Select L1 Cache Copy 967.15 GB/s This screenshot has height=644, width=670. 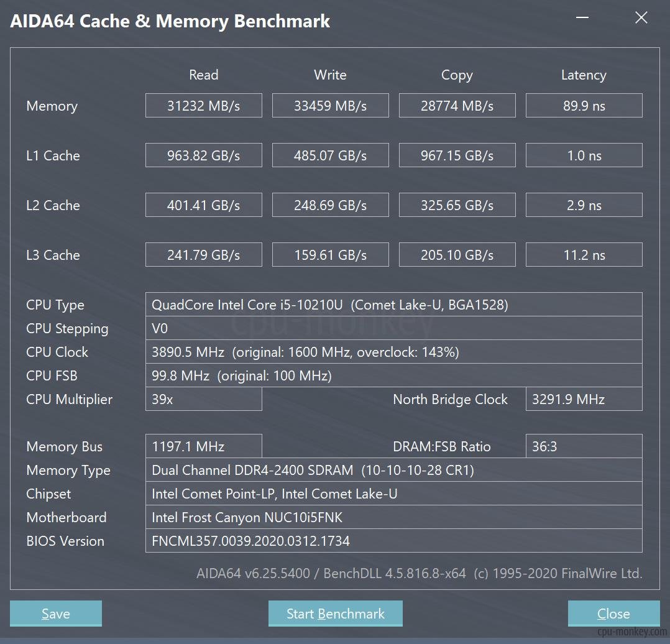pos(457,155)
